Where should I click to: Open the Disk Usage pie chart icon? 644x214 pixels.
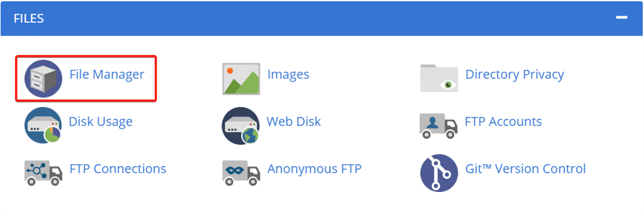(x=43, y=125)
